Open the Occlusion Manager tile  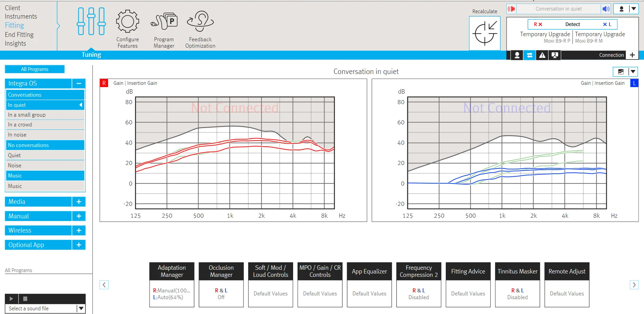click(221, 285)
